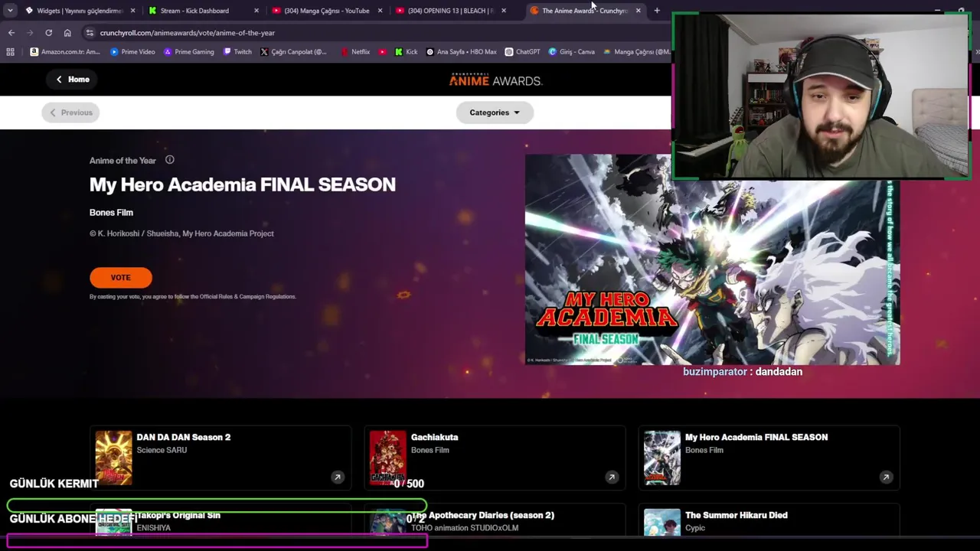Screen dimensions: 980x551
Task: Click The Summer Hikaru Died poster
Action: pyautogui.click(x=662, y=523)
